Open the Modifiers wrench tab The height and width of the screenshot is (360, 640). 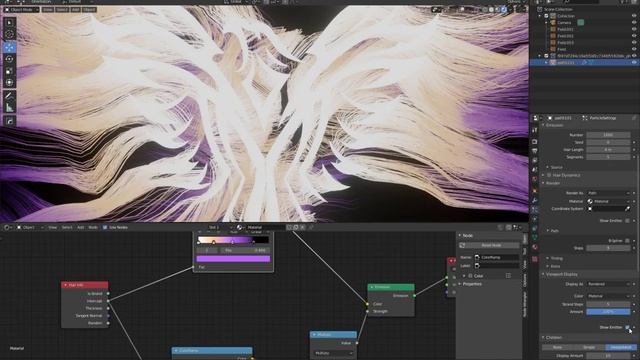(535, 200)
